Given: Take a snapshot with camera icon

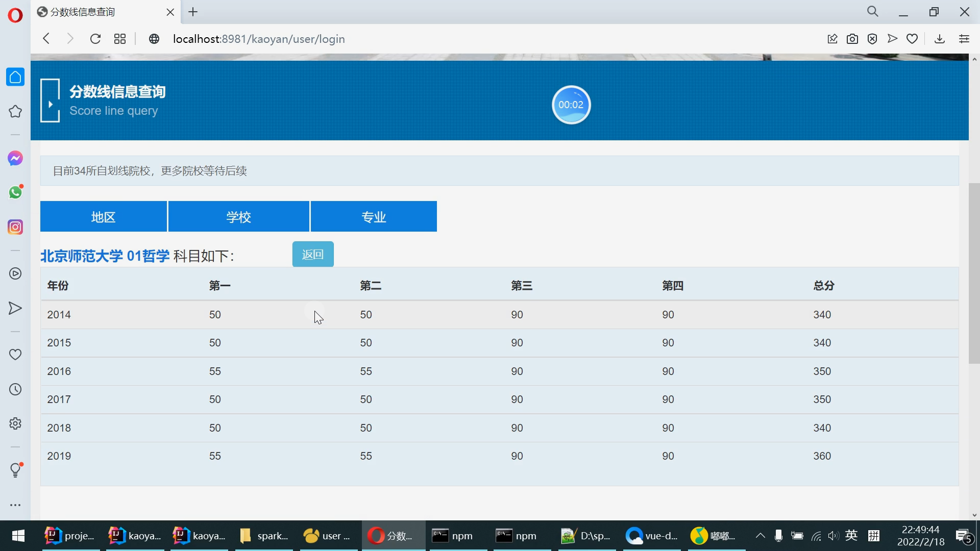Looking at the screenshot, I should pyautogui.click(x=852, y=39).
